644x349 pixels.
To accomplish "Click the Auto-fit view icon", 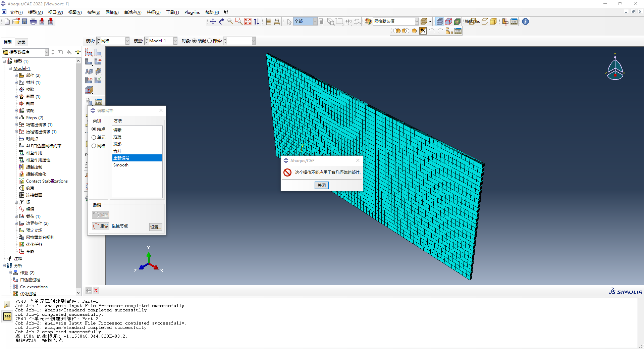I will tap(248, 21).
